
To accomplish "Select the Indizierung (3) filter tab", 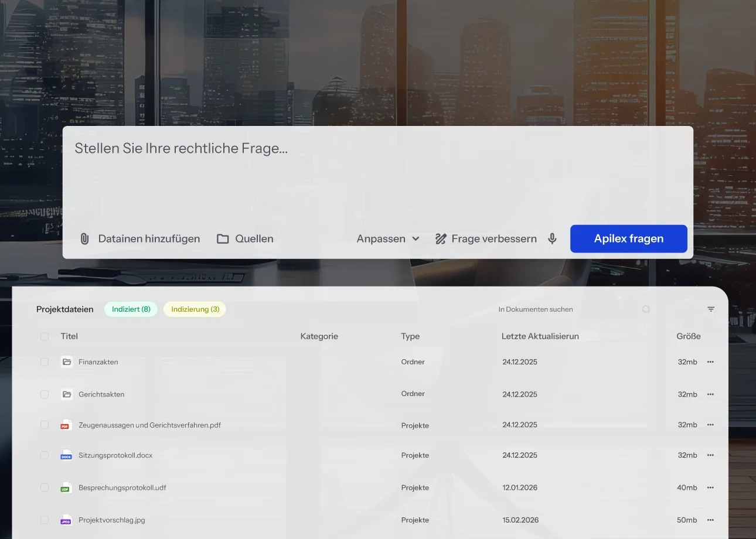I will [195, 309].
